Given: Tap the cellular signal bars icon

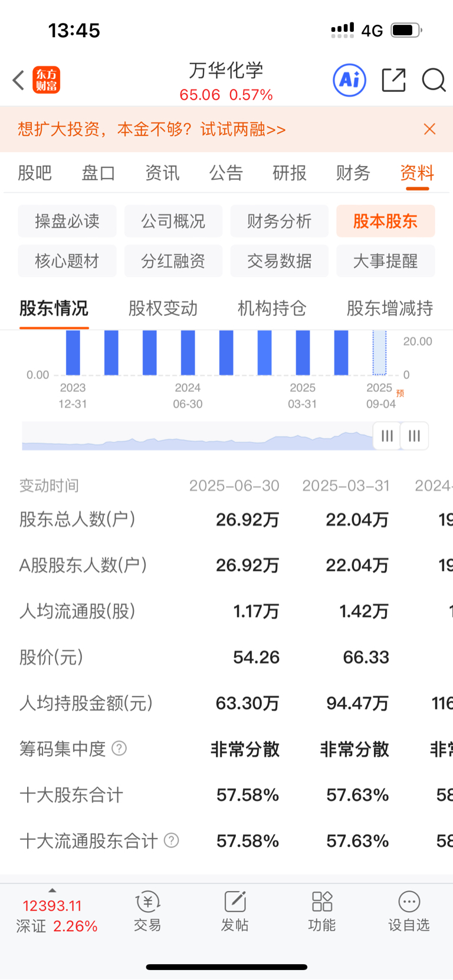Looking at the screenshot, I should coord(343,29).
